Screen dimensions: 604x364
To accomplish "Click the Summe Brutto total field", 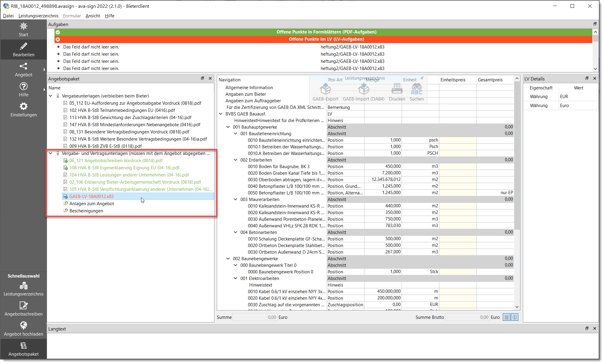I will pos(467,317).
